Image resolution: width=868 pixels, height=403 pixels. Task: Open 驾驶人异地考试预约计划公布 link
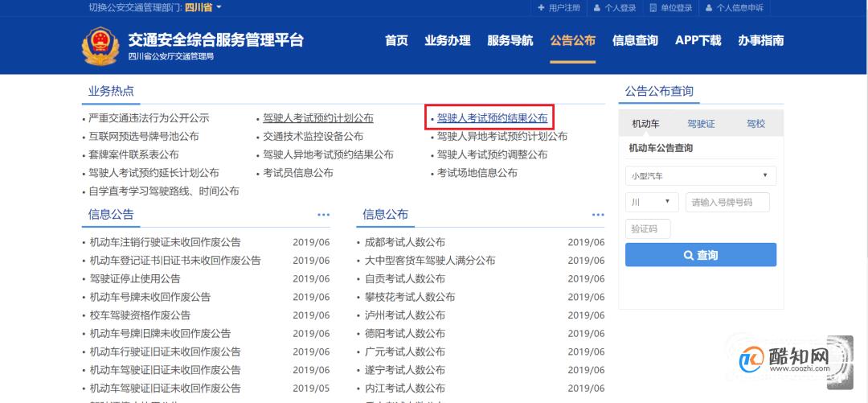point(502,137)
